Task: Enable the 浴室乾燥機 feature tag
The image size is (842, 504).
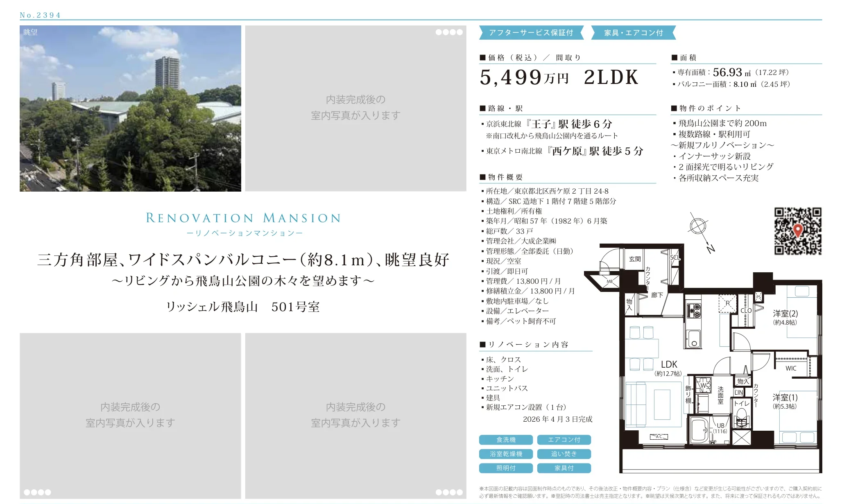Action: (506, 454)
